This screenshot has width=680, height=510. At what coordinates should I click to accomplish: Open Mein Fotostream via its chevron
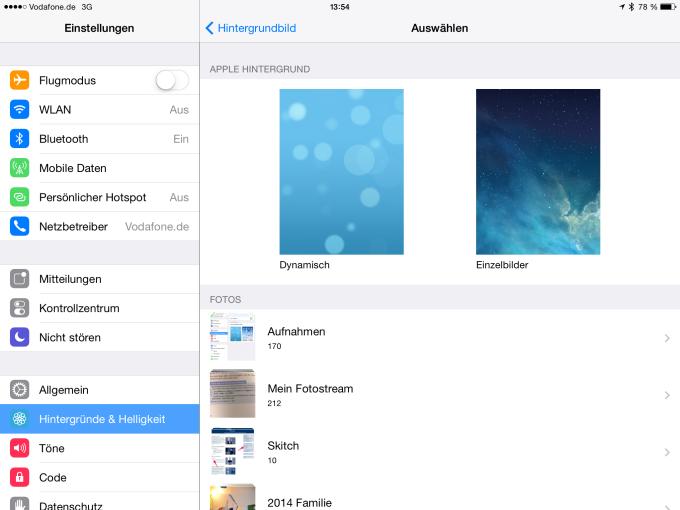click(x=667, y=395)
